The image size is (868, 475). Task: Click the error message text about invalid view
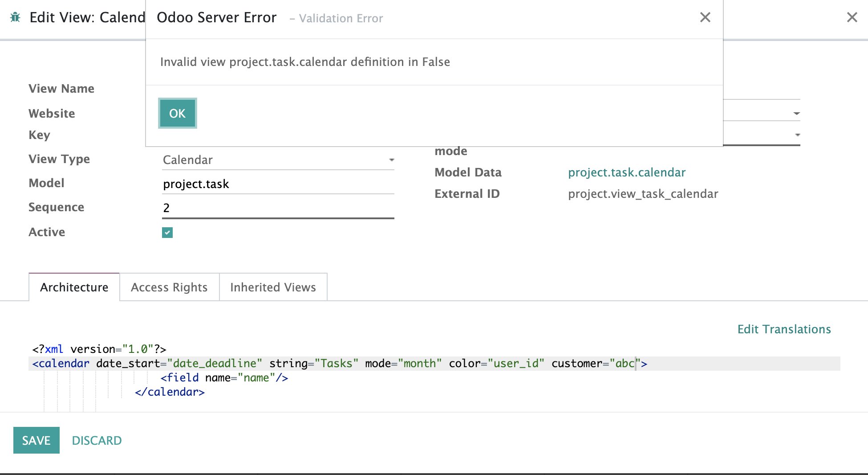pos(305,62)
